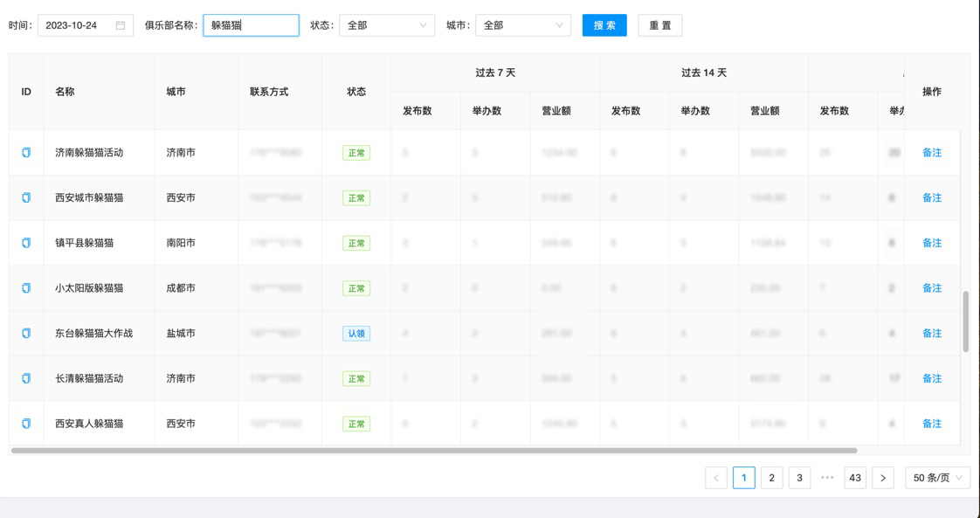This screenshot has width=980, height=518.
Task: Open the 城市 dropdown
Action: point(523,25)
